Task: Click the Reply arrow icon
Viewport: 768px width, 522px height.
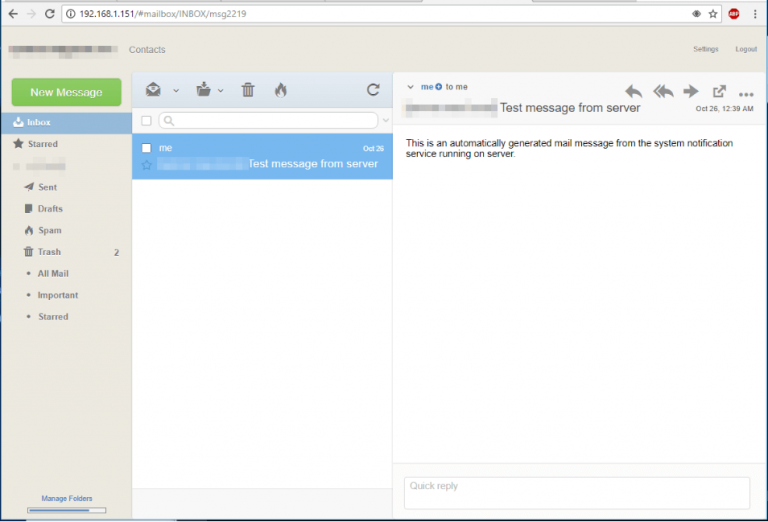Action: [x=634, y=91]
